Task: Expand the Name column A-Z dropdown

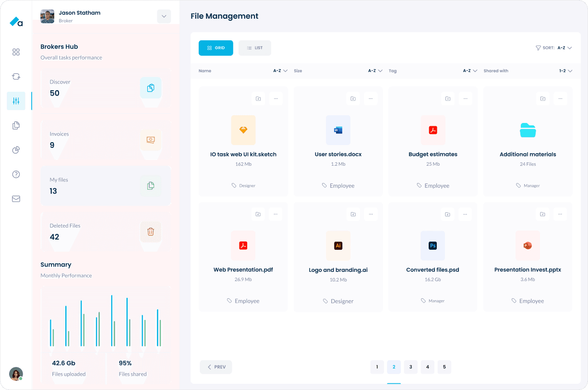Action: point(280,71)
